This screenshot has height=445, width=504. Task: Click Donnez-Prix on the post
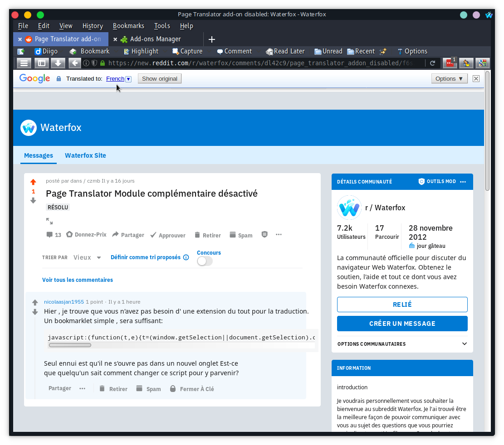pos(86,235)
